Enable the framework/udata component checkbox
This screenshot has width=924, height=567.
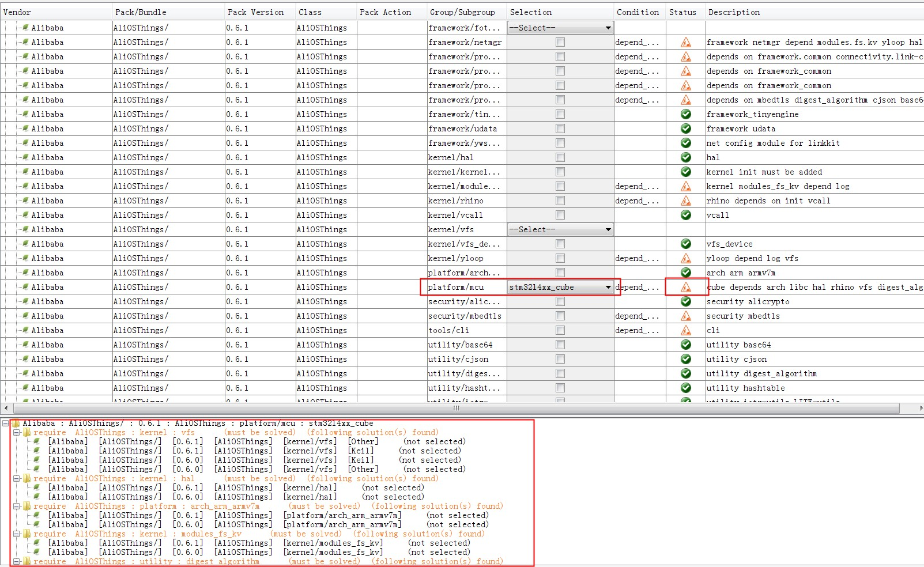click(560, 128)
